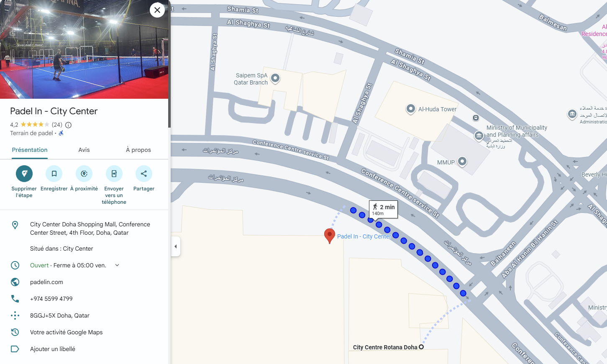Open the À propos tab
The width and height of the screenshot is (607, 364).
pyautogui.click(x=138, y=150)
